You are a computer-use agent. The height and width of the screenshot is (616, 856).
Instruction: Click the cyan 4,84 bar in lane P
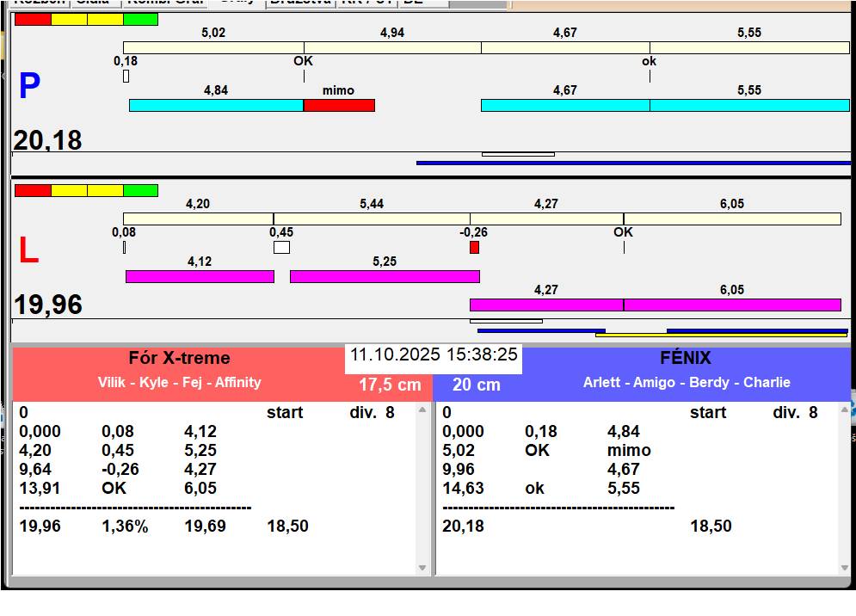[216, 105]
